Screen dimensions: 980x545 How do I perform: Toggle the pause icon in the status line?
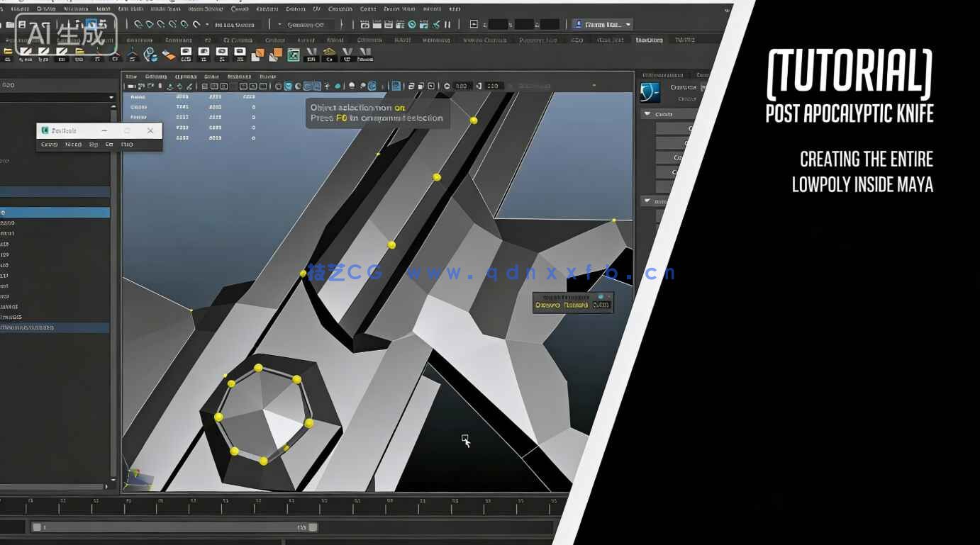(447, 25)
